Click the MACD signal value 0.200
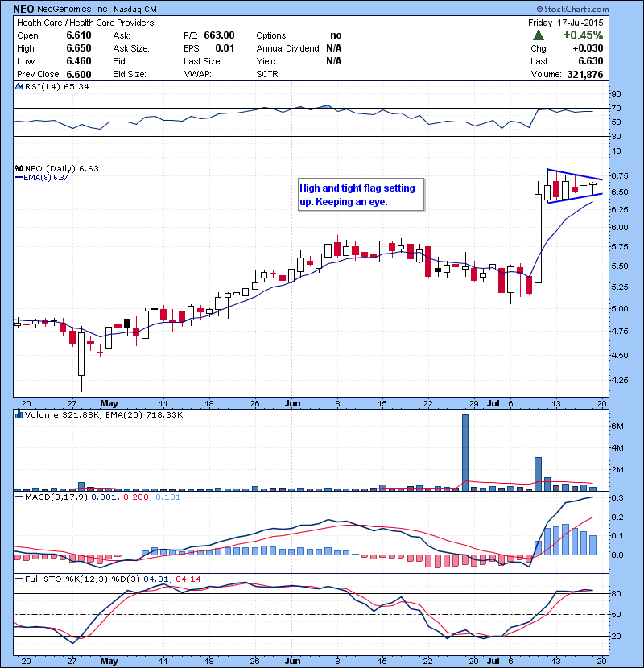The image size is (644, 668). [136, 497]
